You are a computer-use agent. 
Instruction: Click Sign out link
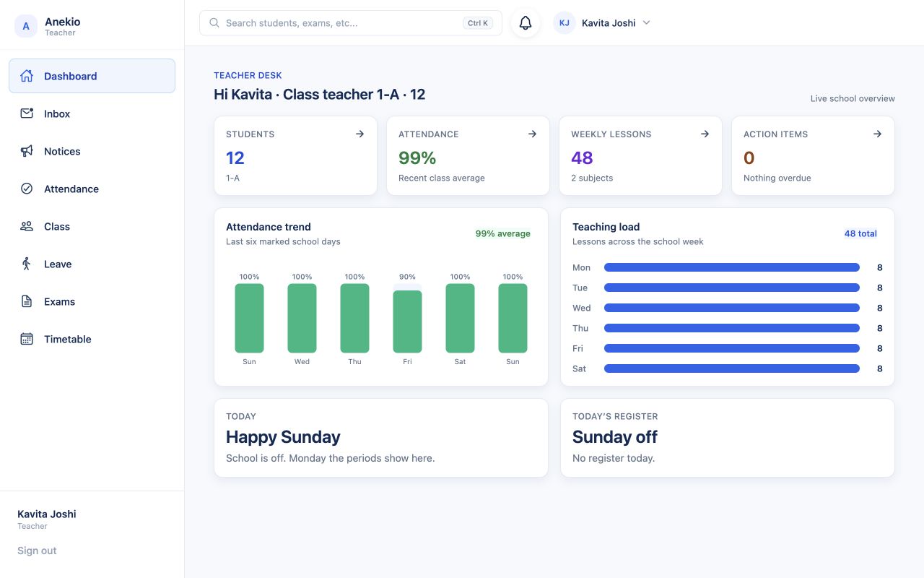tap(37, 551)
